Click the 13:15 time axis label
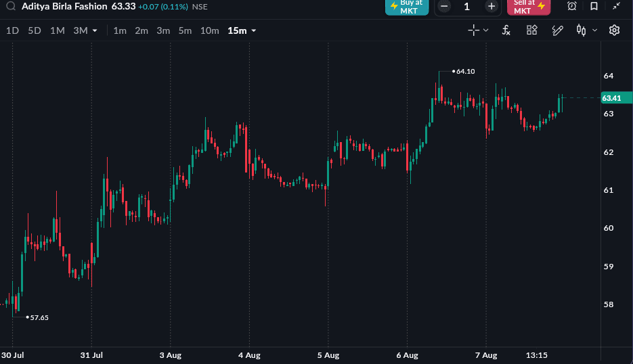The height and width of the screenshot is (364, 633). (x=536, y=355)
